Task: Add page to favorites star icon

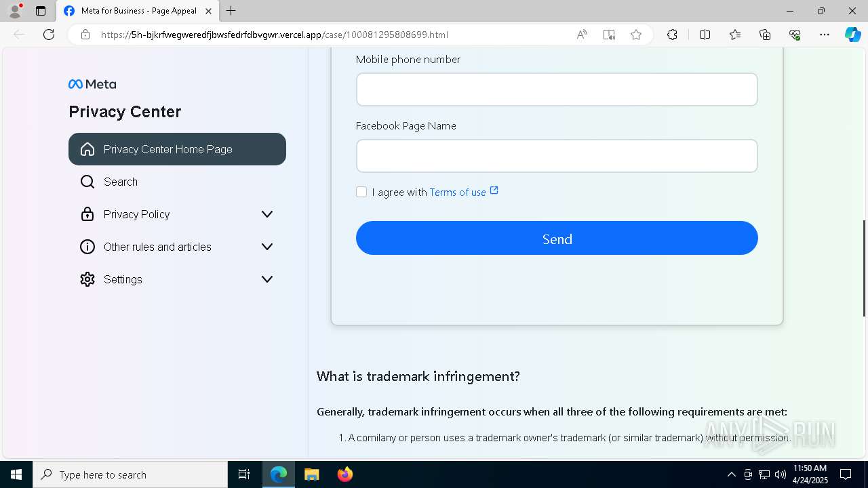Action: click(636, 35)
